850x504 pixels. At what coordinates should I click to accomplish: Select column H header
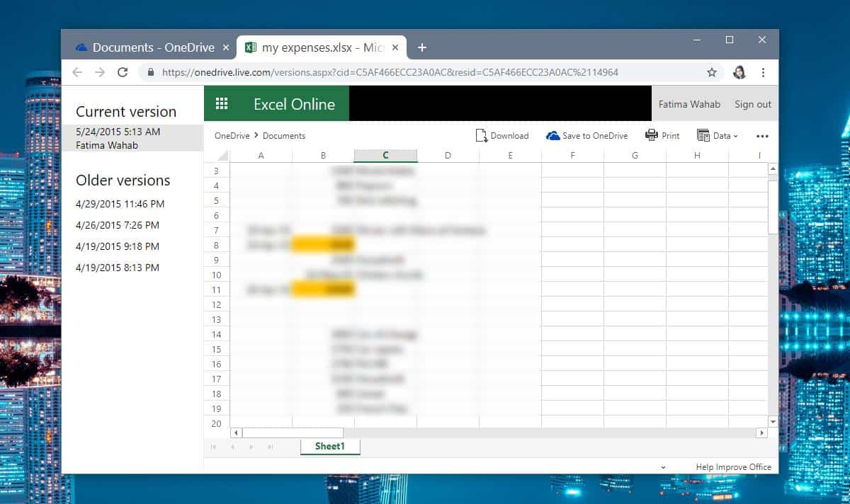click(697, 156)
